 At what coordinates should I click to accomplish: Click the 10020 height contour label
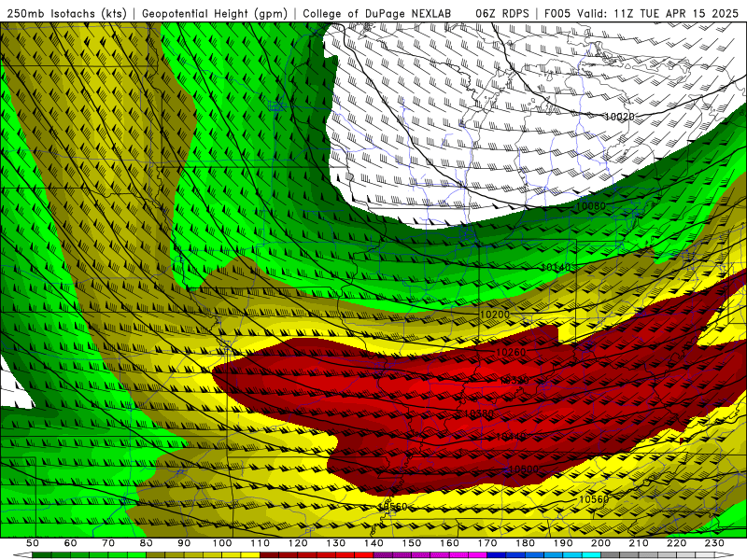tap(619, 117)
